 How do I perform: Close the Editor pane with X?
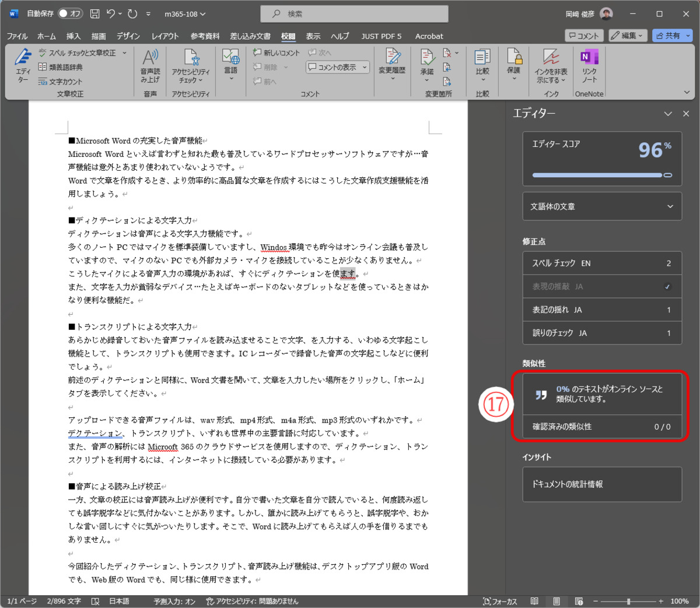coord(686,114)
